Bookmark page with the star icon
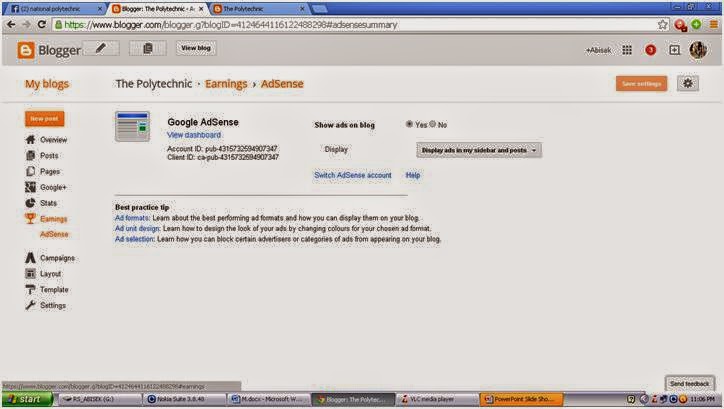Screen dimensions: 724x409 tap(663, 25)
